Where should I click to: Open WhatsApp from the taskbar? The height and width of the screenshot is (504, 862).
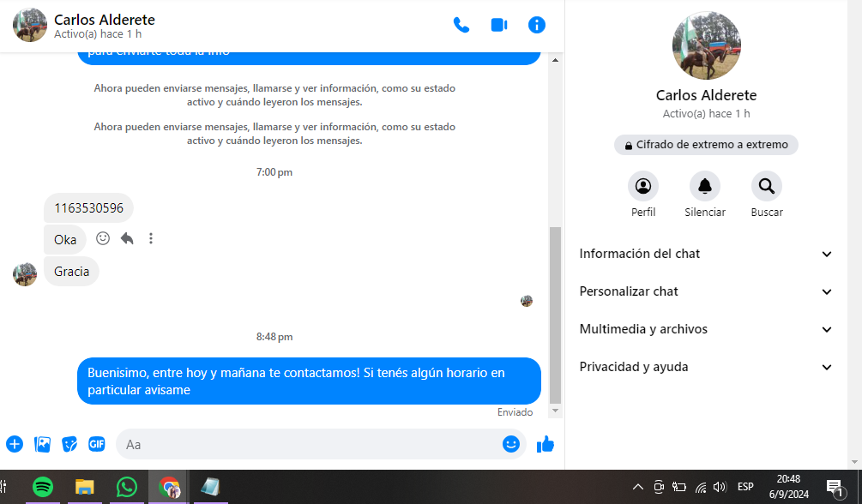pos(127,487)
